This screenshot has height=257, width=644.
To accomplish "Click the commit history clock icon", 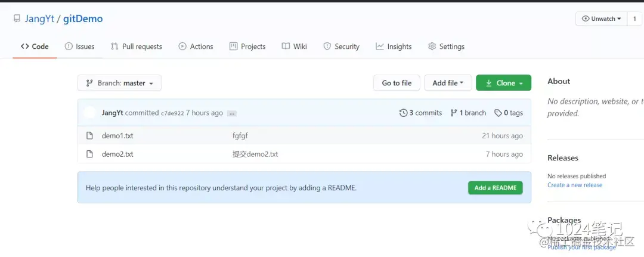I will [404, 113].
